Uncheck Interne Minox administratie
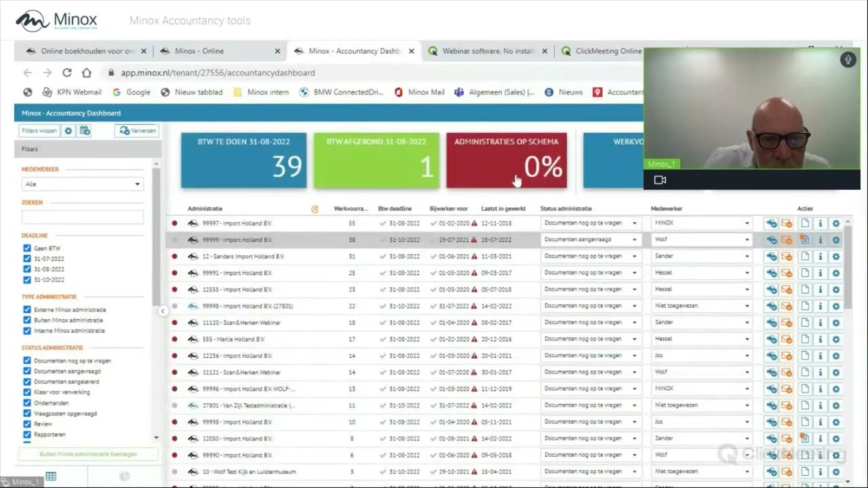The height and width of the screenshot is (488, 868). [27, 331]
